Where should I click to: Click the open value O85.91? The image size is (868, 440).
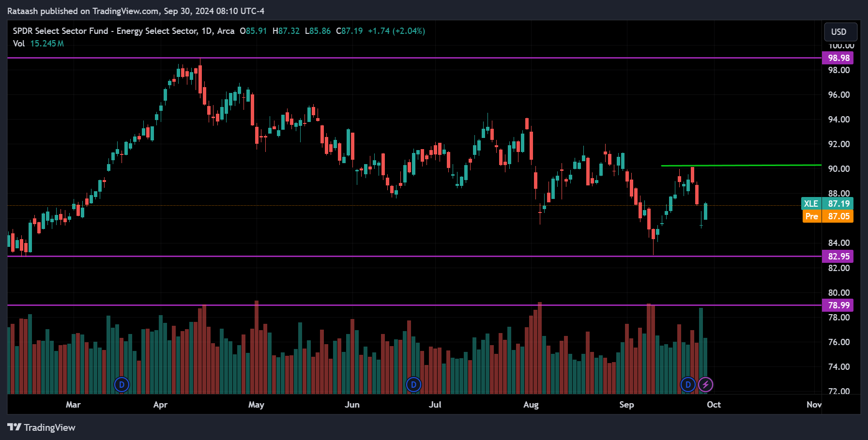tap(253, 31)
